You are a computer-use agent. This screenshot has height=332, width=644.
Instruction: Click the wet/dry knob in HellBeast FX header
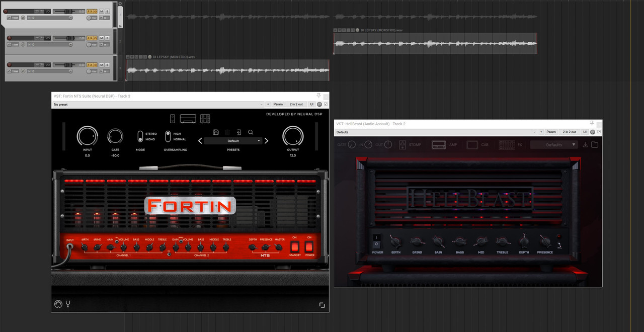coord(592,132)
